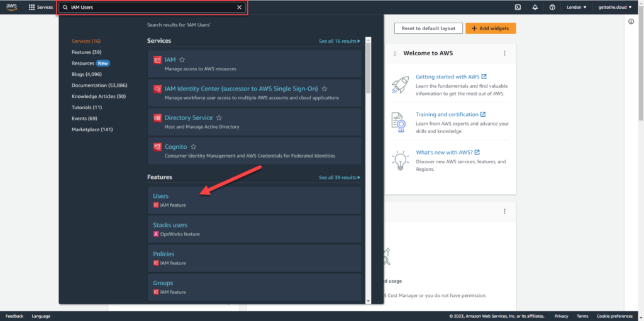Screen dimensions: 644x321
Task: Click IAM icon under Policies feature
Action: pyautogui.click(x=156, y=263)
